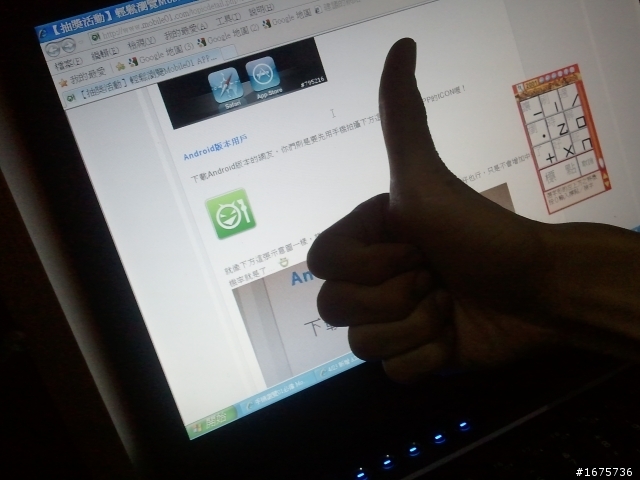Click the 標點 punctuation button in handwriting panel
The height and width of the screenshot is (480, 640).
point(563,172)
